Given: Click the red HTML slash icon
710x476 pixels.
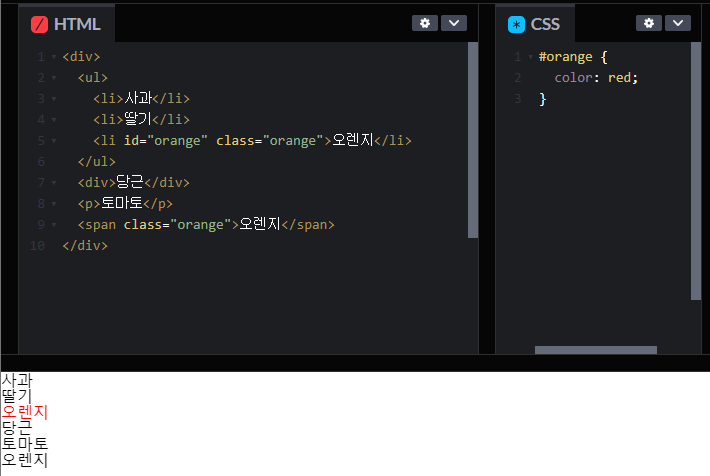Looking at the screenshot, I should (39, 24).
